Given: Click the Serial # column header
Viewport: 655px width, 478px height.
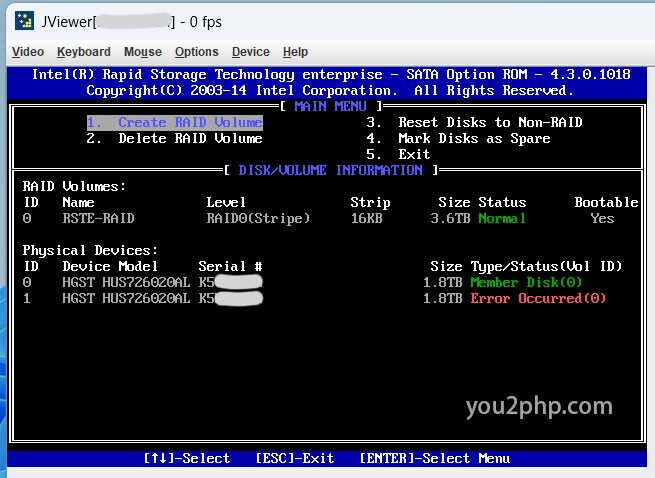Looking at the screenshot, I should point(230,266).
